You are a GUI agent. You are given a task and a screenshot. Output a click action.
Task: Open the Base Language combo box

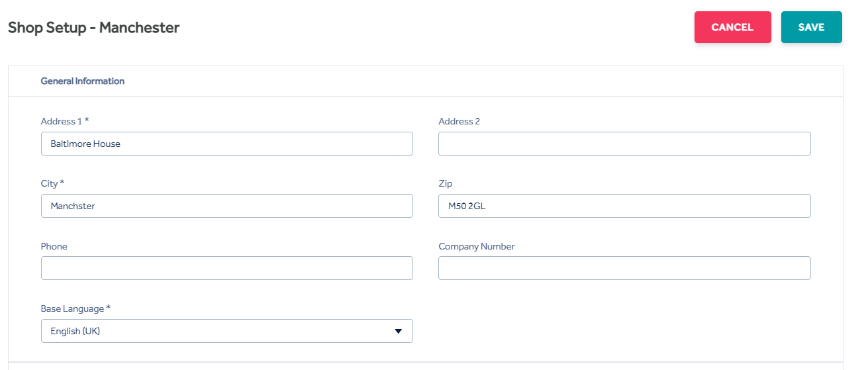pyautogui.click(x=227, y=331)
